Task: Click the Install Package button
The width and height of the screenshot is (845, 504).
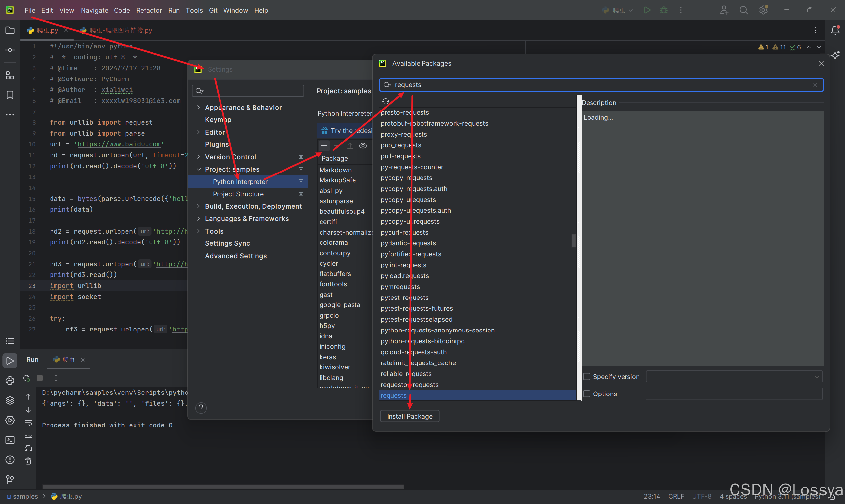Action: coord(409,416)
